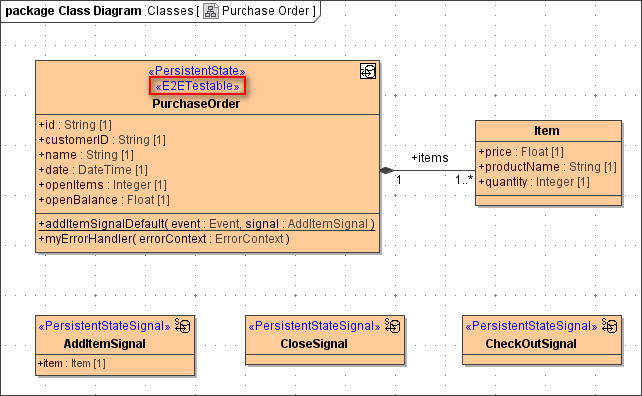Click the state machine icon in PurchaseOrder class
The width and height of the screenshot is (642, 396).
(368, 71)
